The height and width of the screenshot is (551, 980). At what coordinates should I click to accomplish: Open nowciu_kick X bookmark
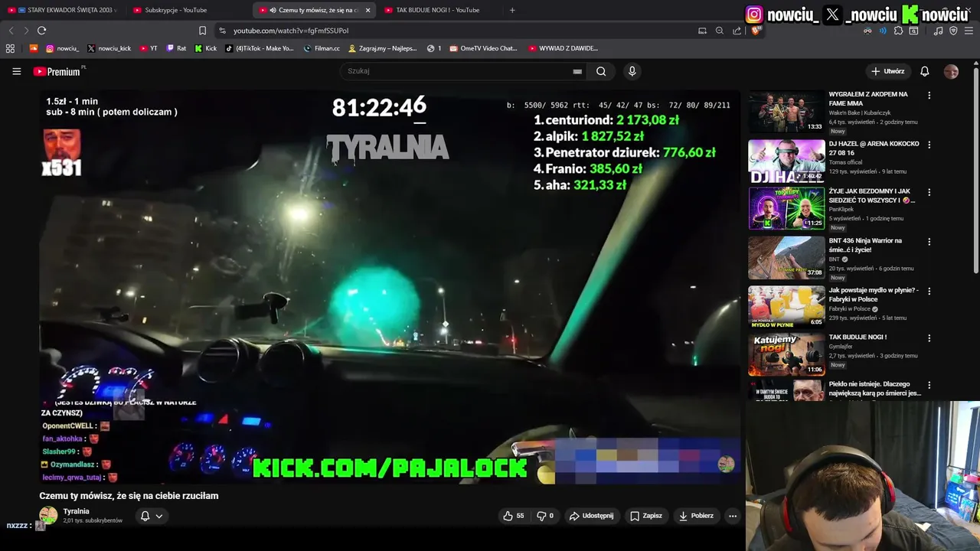[x=109, y=48]
